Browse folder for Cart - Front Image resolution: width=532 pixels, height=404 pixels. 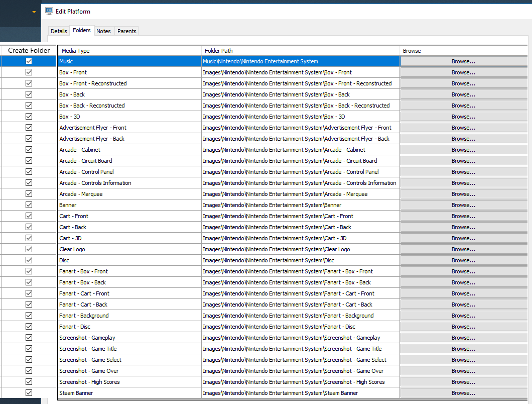pos(463,216)
